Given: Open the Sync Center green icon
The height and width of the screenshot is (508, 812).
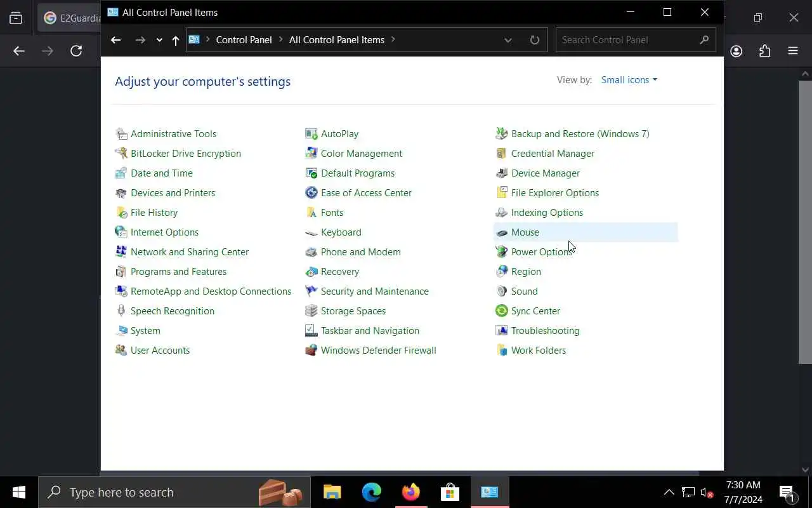Looking at the screenshot, I should pos(502,311).
